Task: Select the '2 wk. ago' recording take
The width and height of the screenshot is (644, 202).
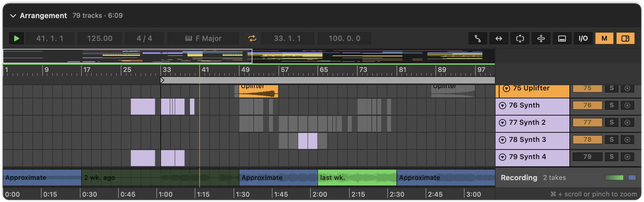Action: [160, 178]
